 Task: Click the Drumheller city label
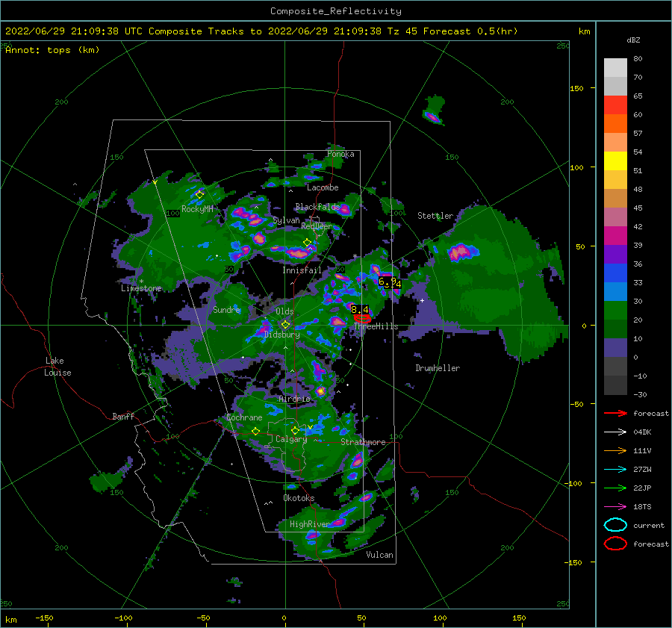[438, 368]
